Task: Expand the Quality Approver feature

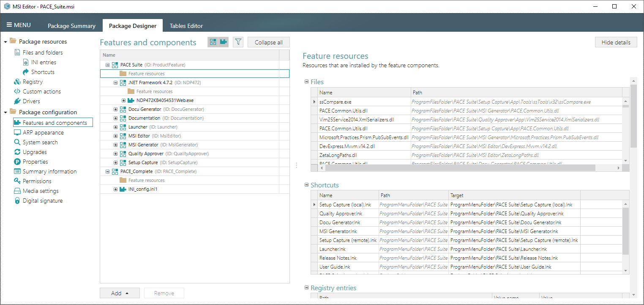Action: [x=115, y=154]
